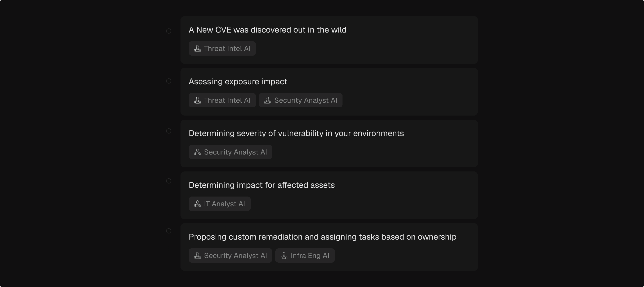
Task: Click Security Analyst AI icon in remediation card
Action: 197,256
